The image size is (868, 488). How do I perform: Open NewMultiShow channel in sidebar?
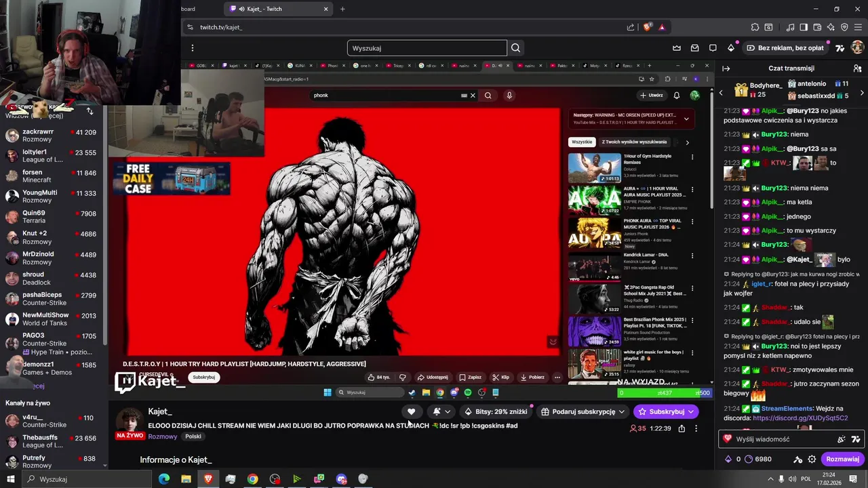coord(53,319)
